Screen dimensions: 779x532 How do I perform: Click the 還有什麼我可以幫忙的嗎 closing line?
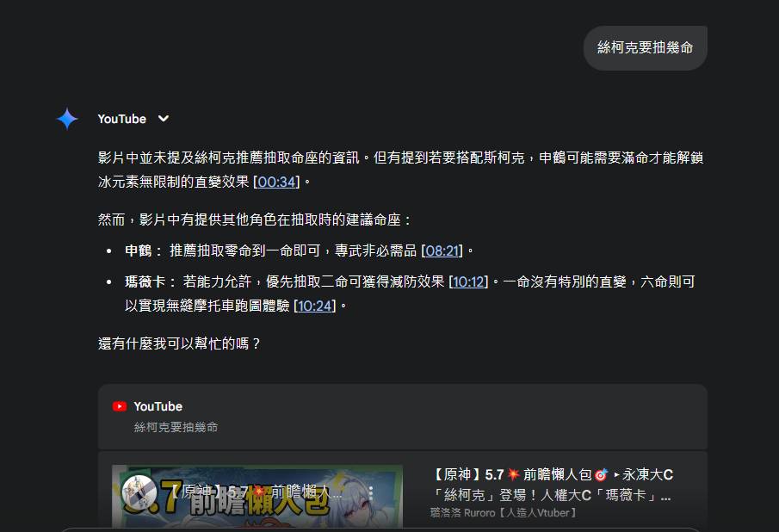(179, 343)
